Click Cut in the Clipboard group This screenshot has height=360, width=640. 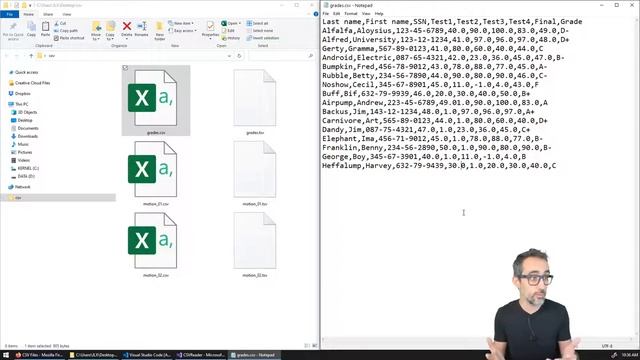click(60, 23)
